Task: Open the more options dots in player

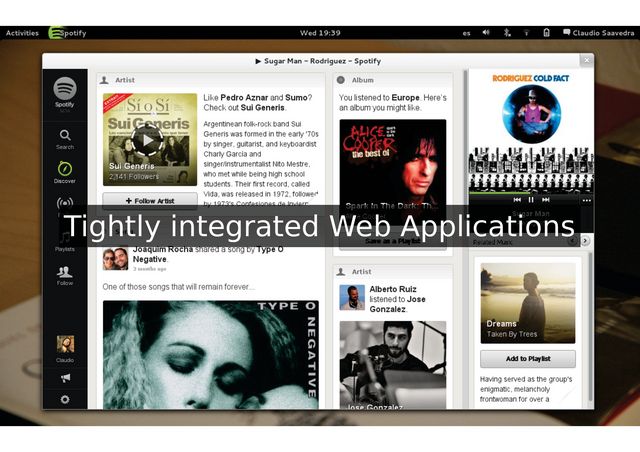Action: (x=587, y=200)
